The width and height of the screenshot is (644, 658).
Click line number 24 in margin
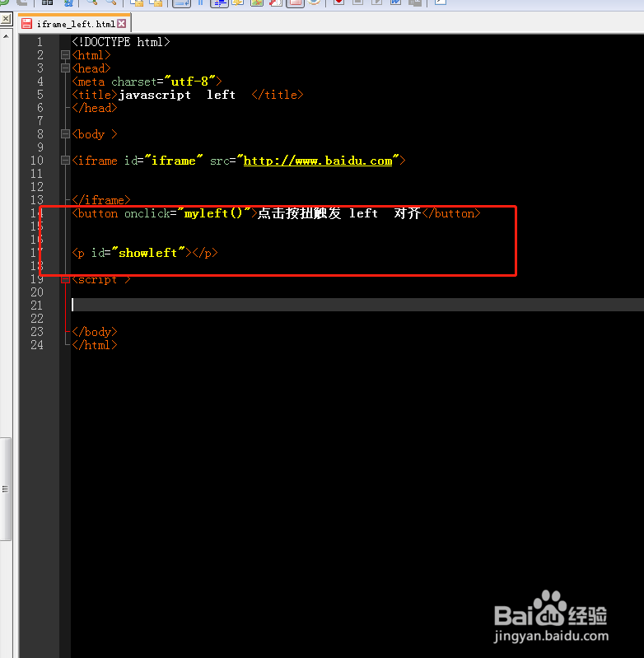click(x=37, y=345)
